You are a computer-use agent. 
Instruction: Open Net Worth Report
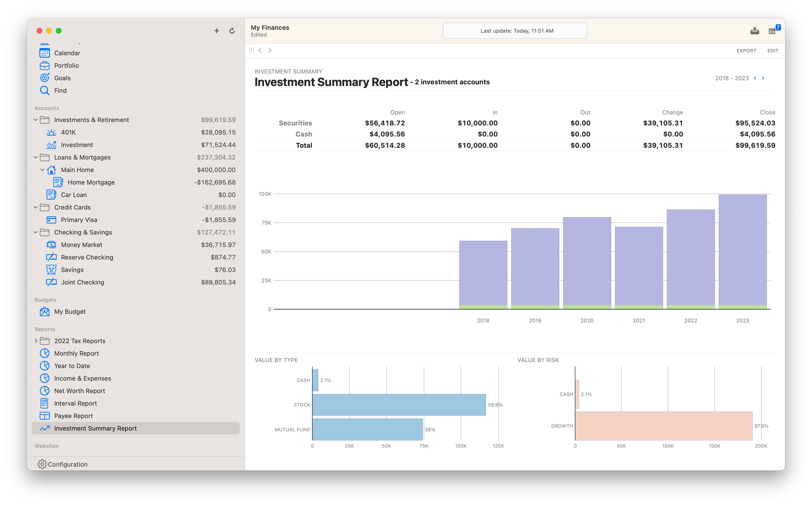(x=80, y=391)
